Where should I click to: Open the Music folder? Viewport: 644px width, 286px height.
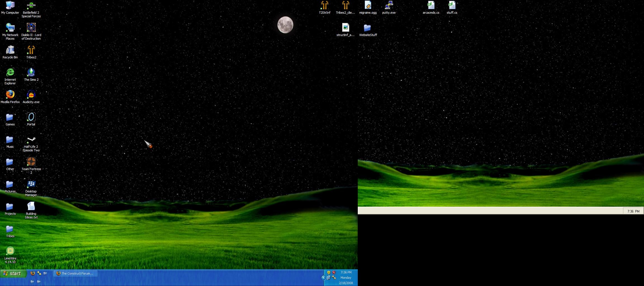(10, 142)
